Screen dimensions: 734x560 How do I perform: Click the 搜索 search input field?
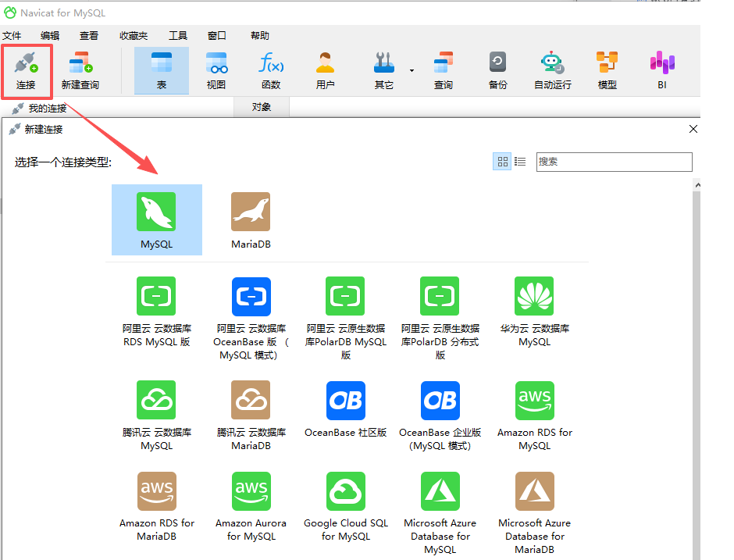[x=614, y=162]
